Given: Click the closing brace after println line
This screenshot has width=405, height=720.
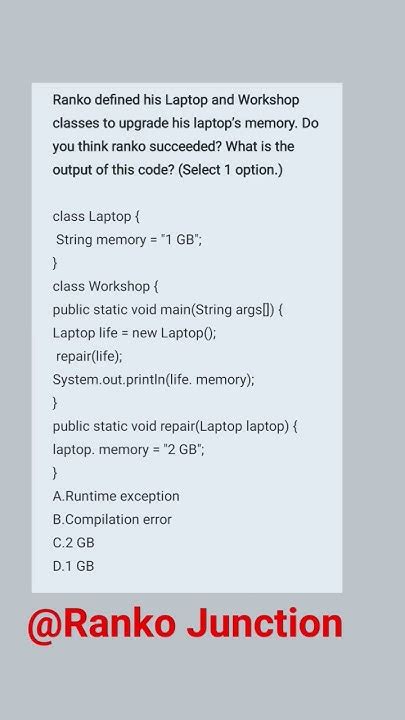Looking at the screenshot, I should (55, 403).
